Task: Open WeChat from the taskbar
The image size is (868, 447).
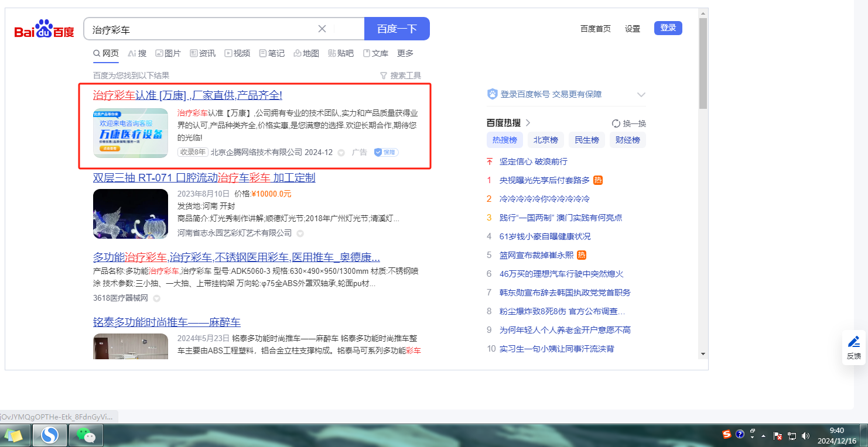Action: 86,435
